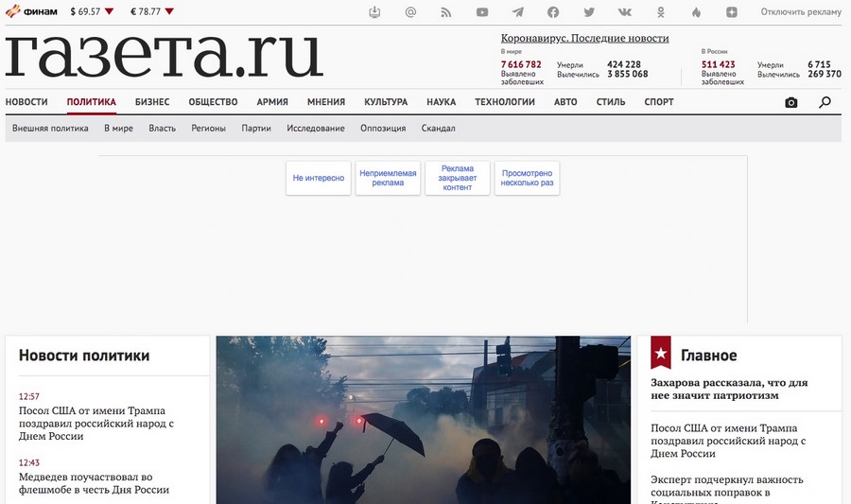Open the download app icon in top bar

coord(374,12)
